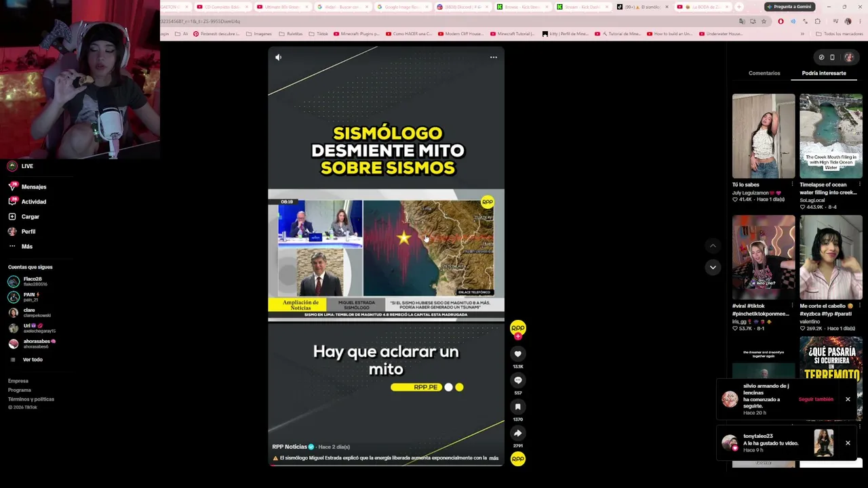Viewport: 868px width, 488px height.
Task: Open the Minecraft Plugins bookmark
Action: (x=357, y=34)
